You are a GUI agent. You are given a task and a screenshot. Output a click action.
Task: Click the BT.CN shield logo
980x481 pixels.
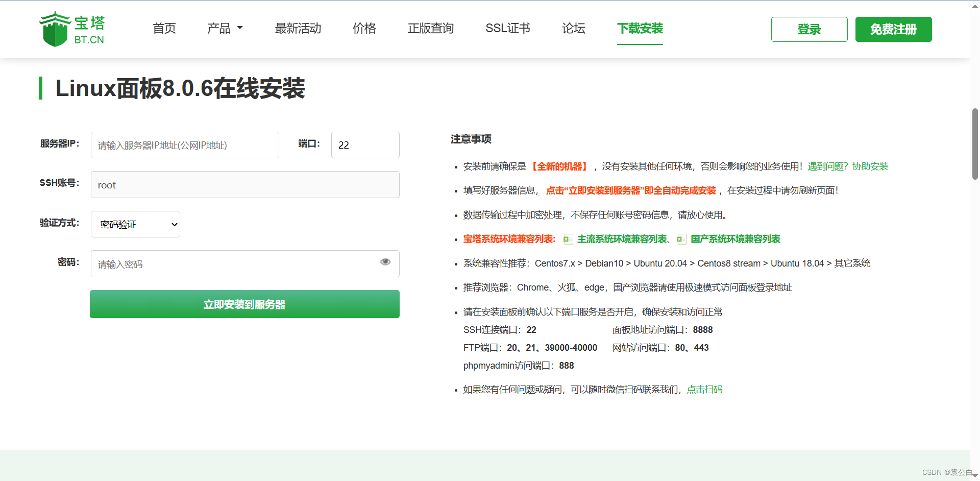(72, 29)
